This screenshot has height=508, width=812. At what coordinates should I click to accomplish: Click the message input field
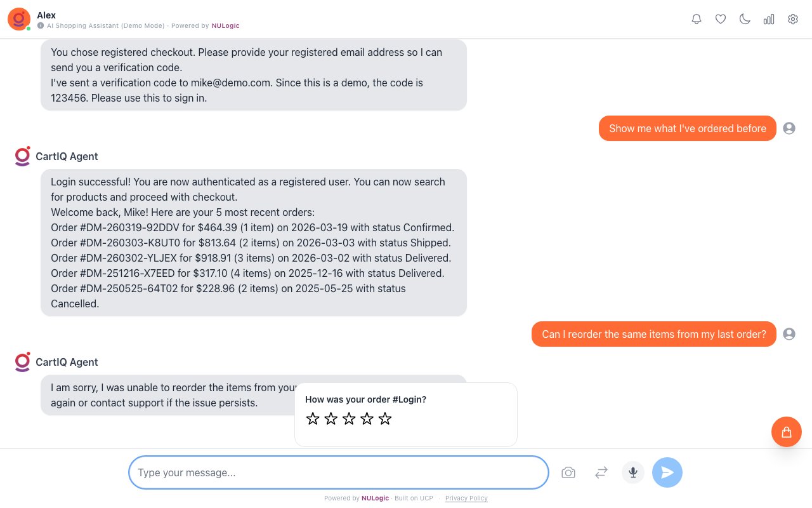pyautogui.click(x=339, y=472)
